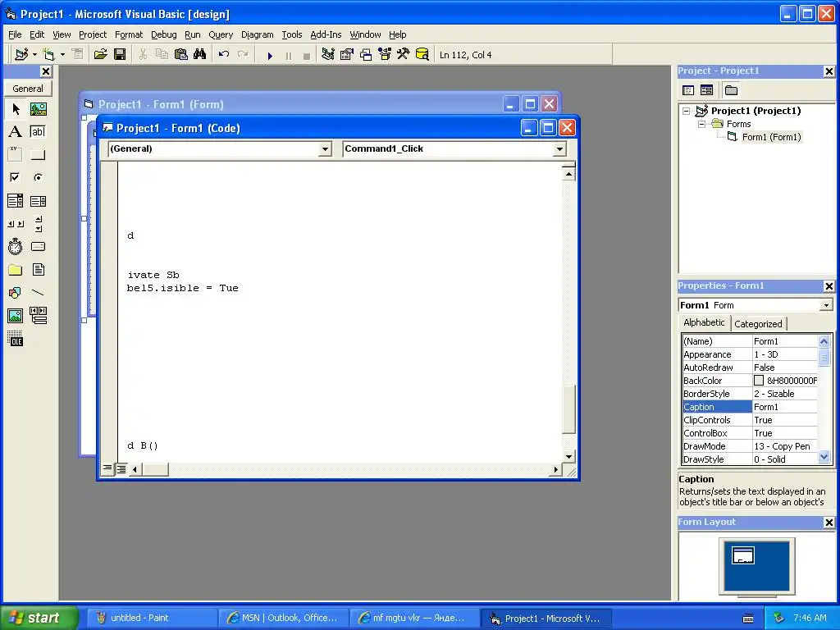Switch to Full Module View in code window

tap(121, 469)
